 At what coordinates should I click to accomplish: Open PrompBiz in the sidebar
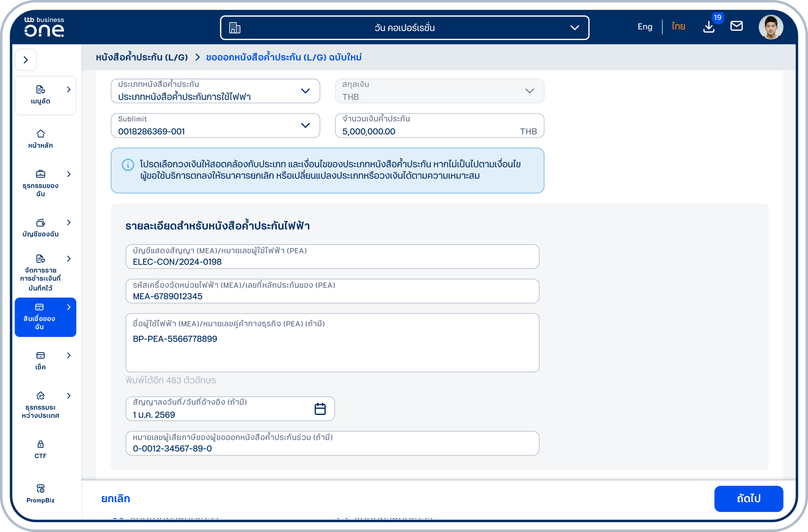(x=40, y=494)
